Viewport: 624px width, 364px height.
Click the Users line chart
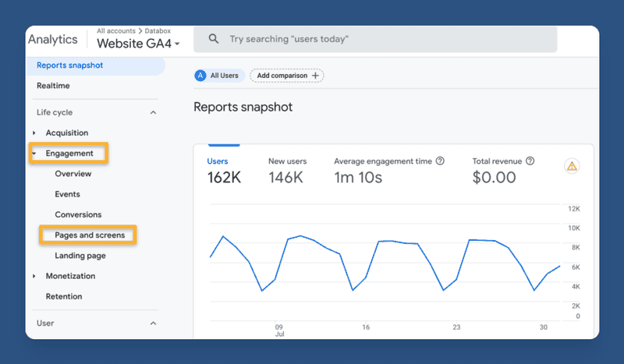385,263
